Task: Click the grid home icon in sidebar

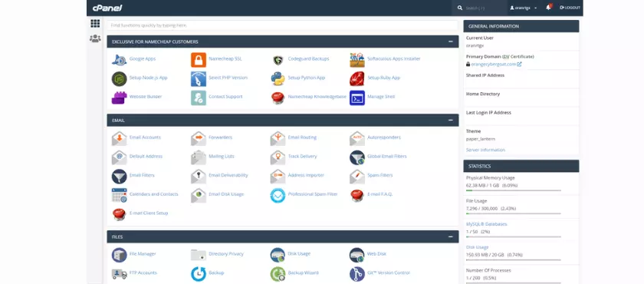Action: (x=95, y=24)
